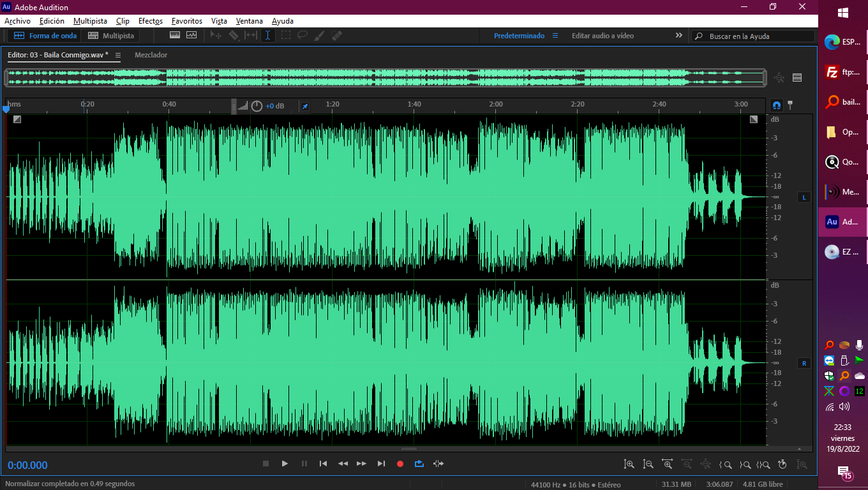Open the Editor panel menu
Screen dimensions: 868x490
point(118,56)
